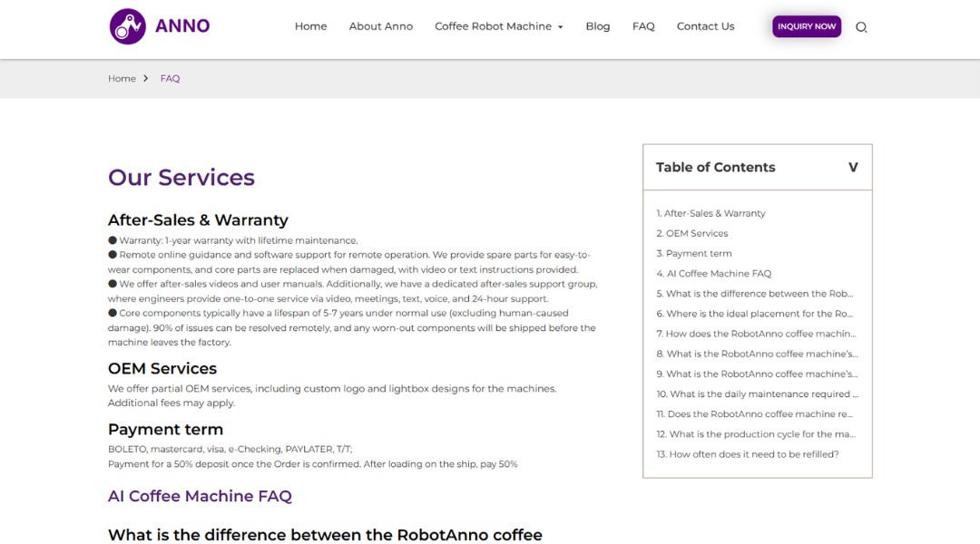Screen dimensions: 980x544
Task: Click the ANNO robot logo icon
Action: (128, 26)
